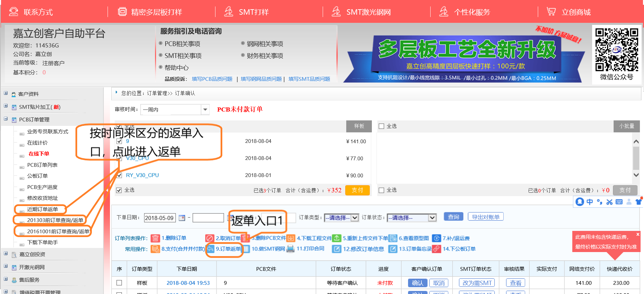This screenshot has height=294, width=644.
Task: Click the cancel order prohibition icon
Action: point(210,238)
